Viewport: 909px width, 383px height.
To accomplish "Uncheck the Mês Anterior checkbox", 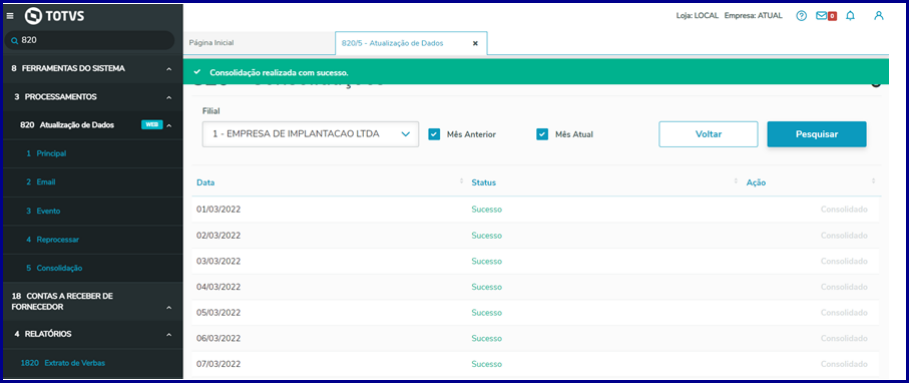I will 434,134.
